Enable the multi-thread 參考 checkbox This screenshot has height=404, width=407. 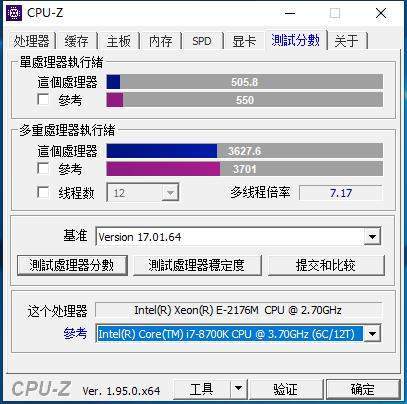click(43, 168)
